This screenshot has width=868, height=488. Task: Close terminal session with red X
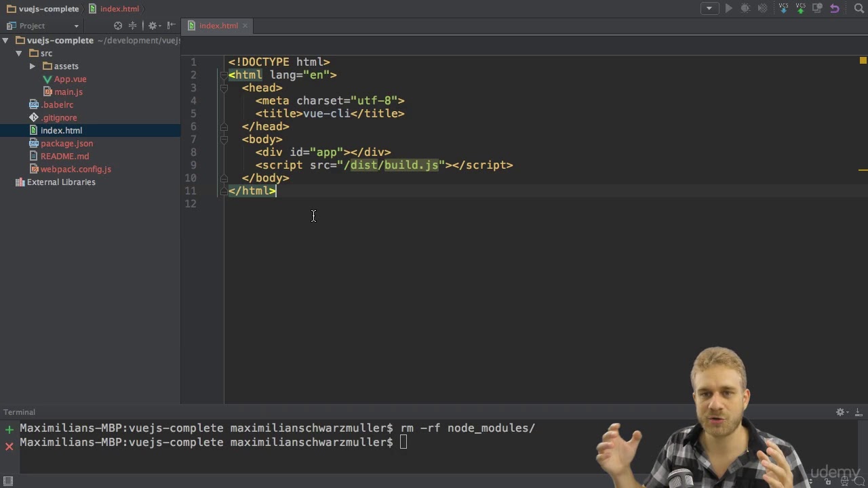pyautogui.click(x=9, y=446)
